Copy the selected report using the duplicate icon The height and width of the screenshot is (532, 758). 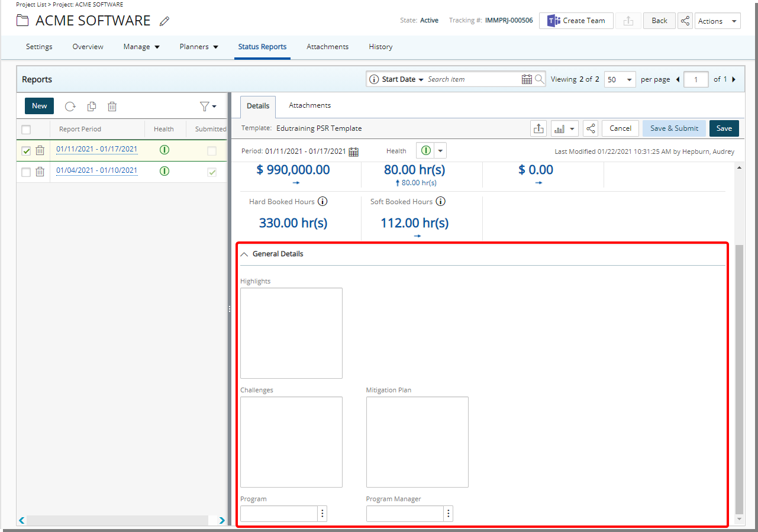click(92, 107)
